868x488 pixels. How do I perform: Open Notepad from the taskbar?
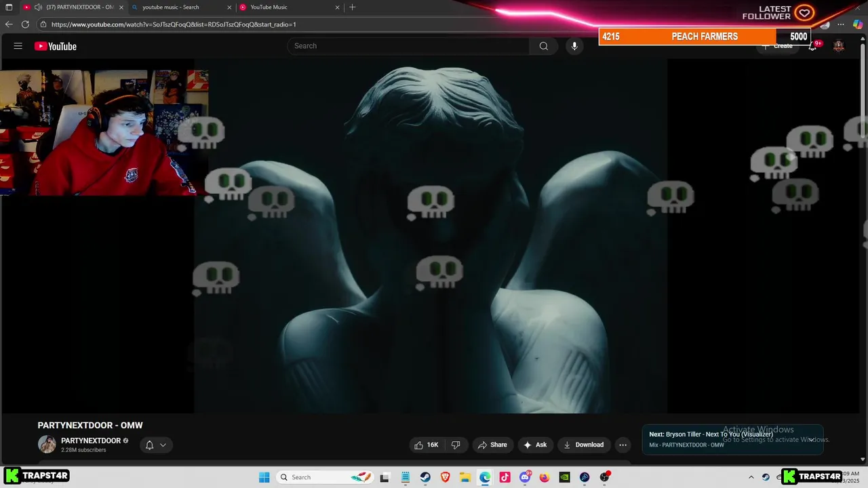click(x=405, y=477)
